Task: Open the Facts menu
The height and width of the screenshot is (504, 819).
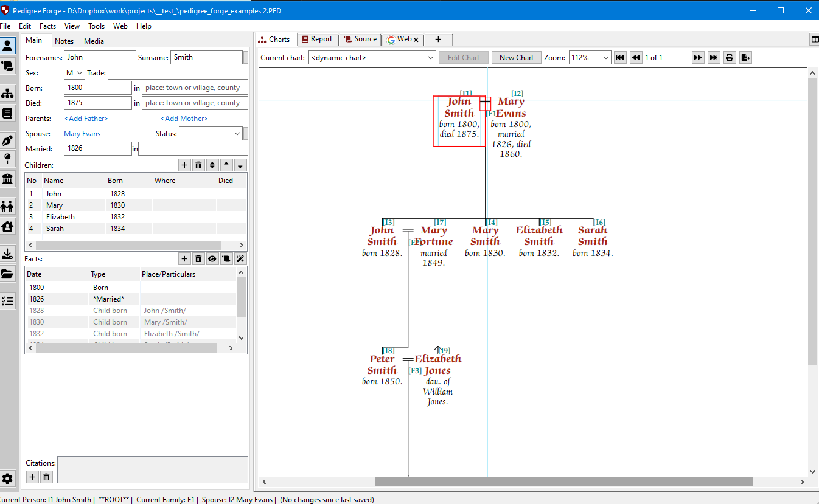Action: (47, 26)
